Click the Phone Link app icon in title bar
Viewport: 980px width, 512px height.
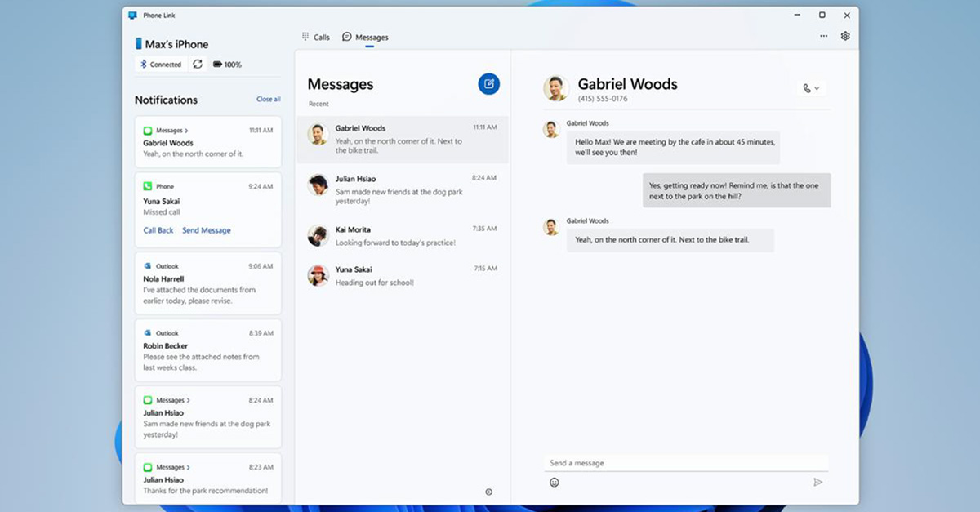(132, 15)
